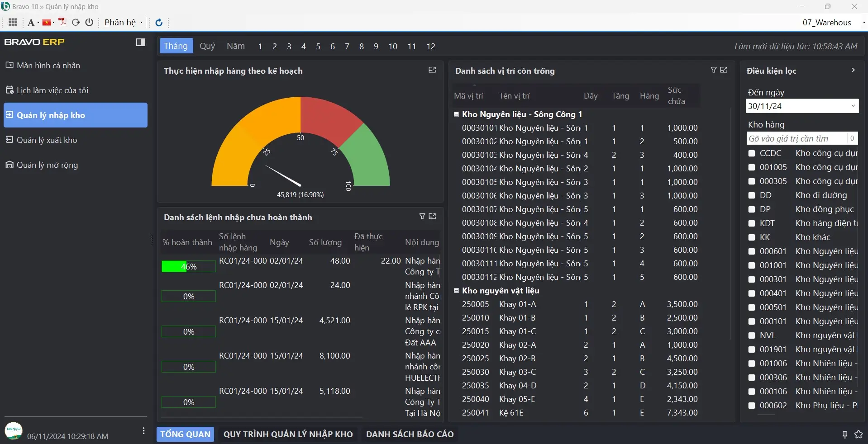The height and width of the screenshot is (444, 868).
Task: Click filter icon in empty positions list
Action: [713, 70]
